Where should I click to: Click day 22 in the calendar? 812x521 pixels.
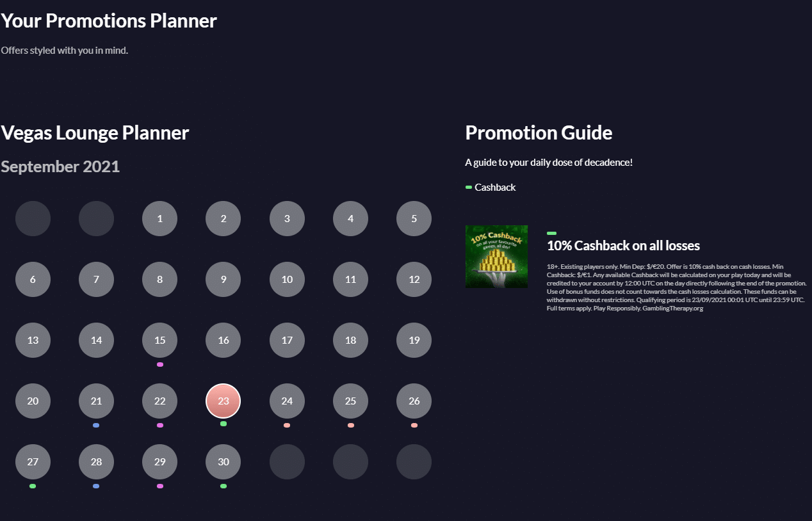159,401
